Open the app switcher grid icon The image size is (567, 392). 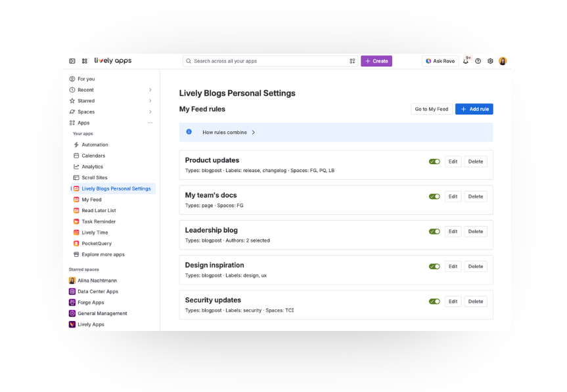tap(85, 61)
